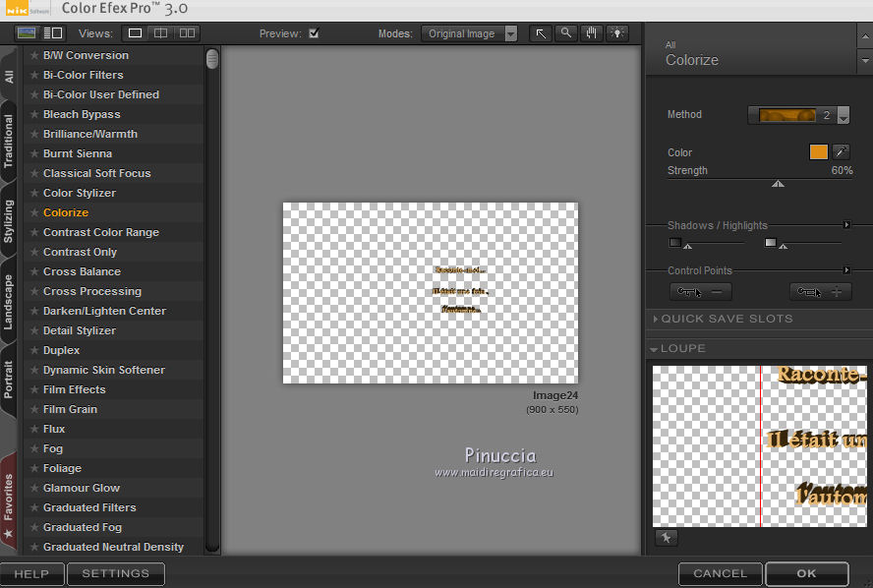Select the hand pan tool
The width and height of the screenshot is (873, 588).
click(591, 33)
